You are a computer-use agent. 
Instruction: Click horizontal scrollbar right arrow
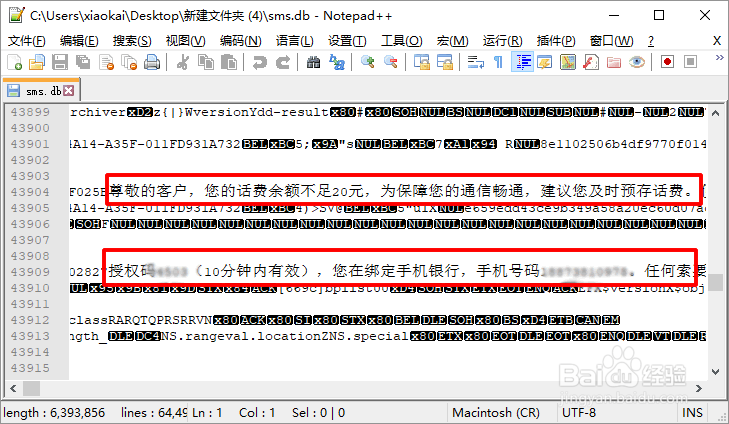[x=699, y=388]
